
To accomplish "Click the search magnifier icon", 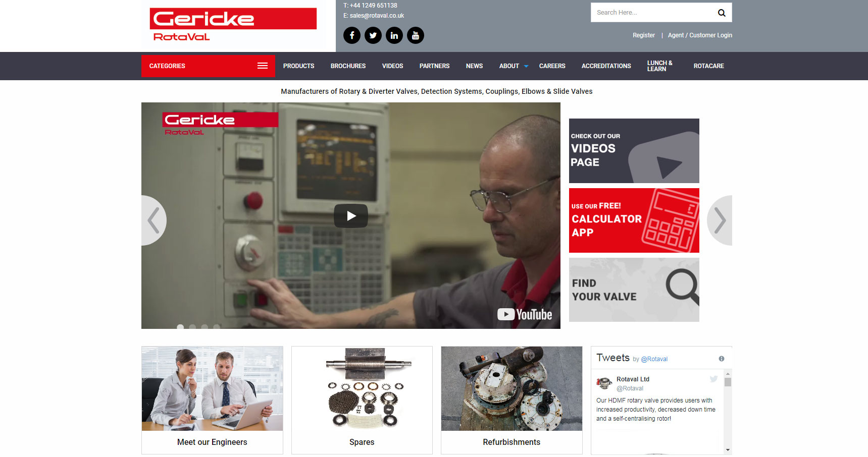I will pyautogui.click(x=722, y=13).
